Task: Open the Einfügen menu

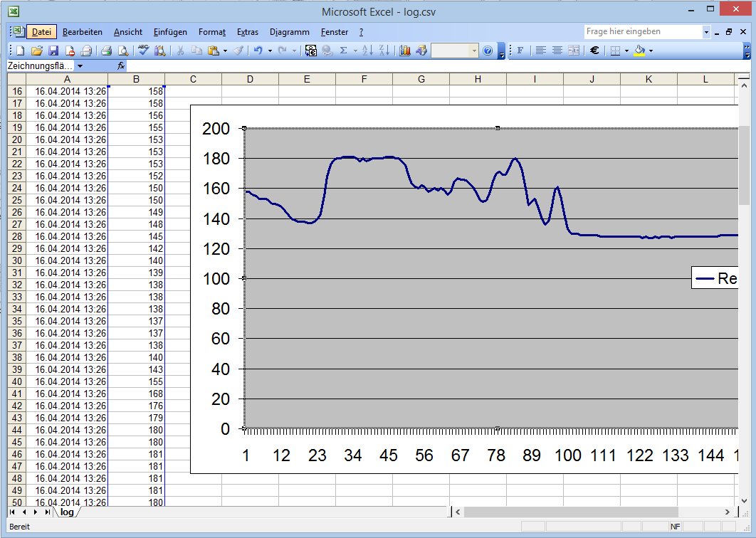Action: point(170,32)
